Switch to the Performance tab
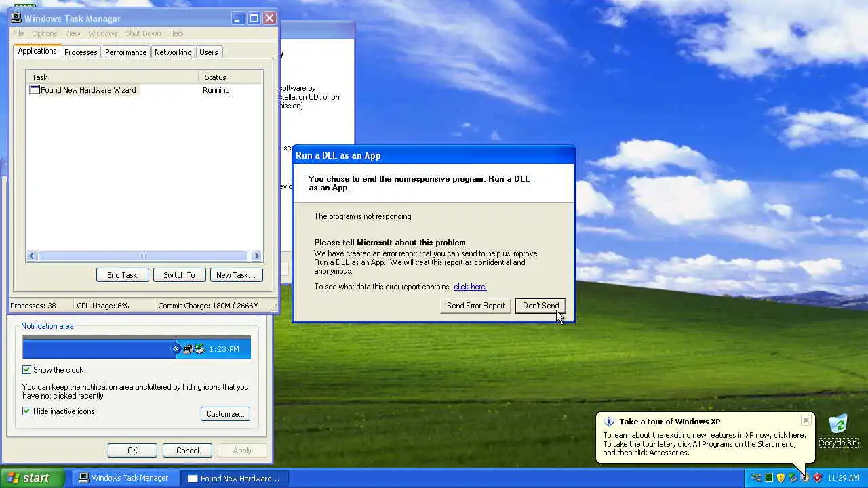 coord(125,52)
